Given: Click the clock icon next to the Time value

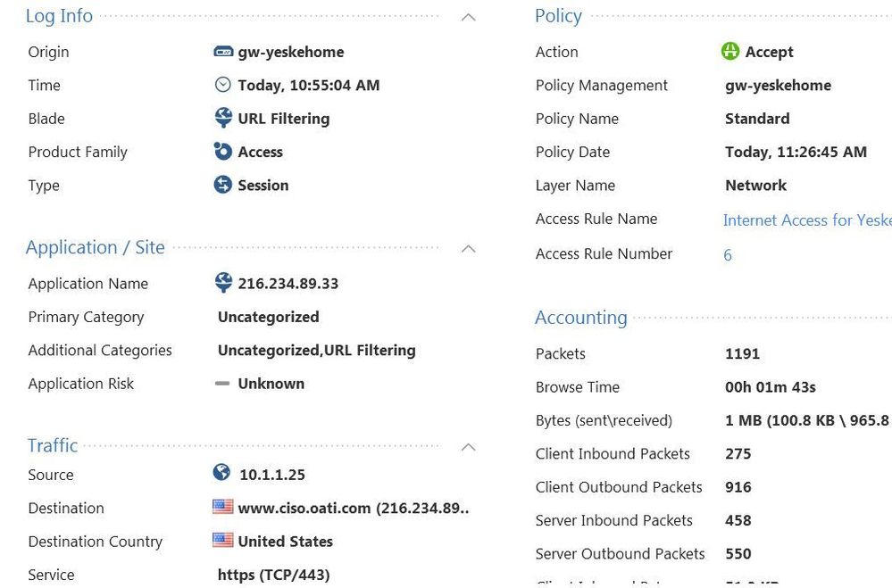Looking at the screenshot, I should (x=223, y=85).
